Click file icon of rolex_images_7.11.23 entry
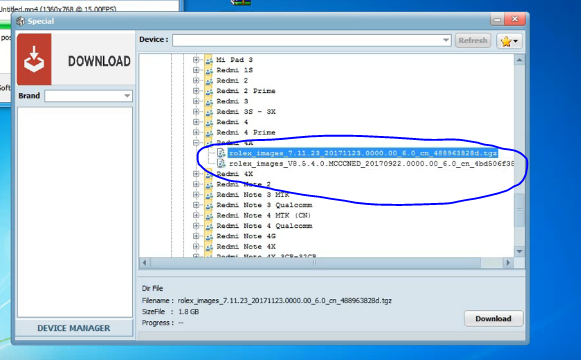 [221, 153]
